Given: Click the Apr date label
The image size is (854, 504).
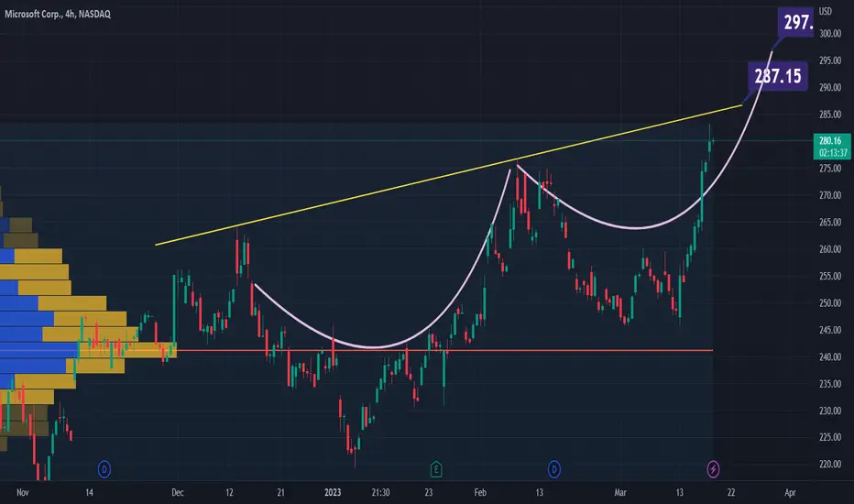Looking at the screenshot, I should (790, 493).
